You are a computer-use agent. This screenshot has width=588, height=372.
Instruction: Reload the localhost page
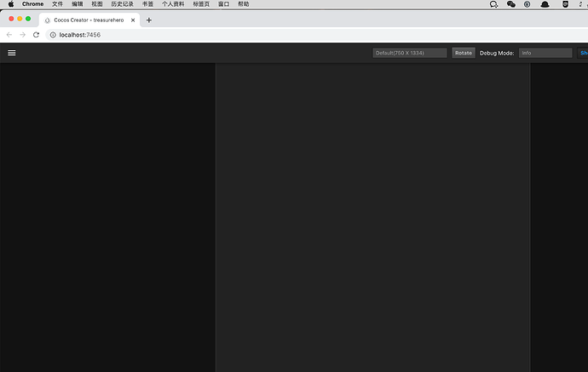[x=36, y=35]
